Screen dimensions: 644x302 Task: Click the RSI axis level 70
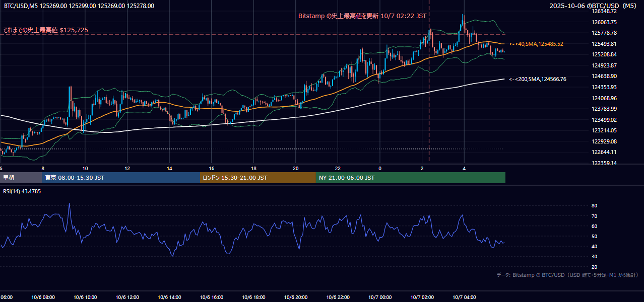(594, 216)
